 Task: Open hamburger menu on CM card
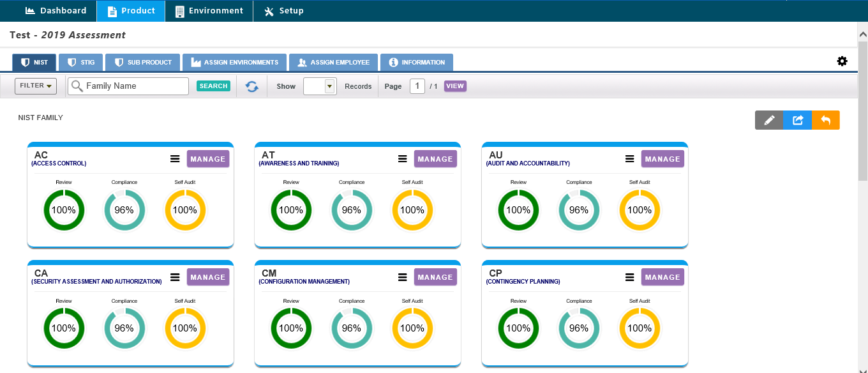[402, 277]
